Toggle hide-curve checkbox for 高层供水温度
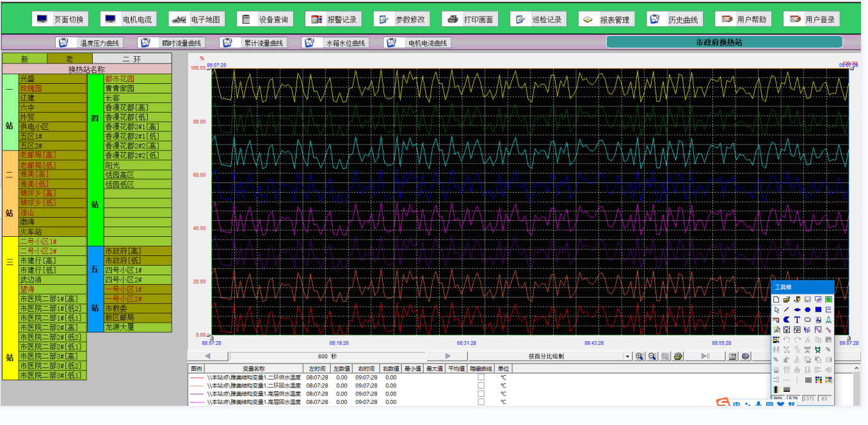868x425 pixels. coord(481,394)
